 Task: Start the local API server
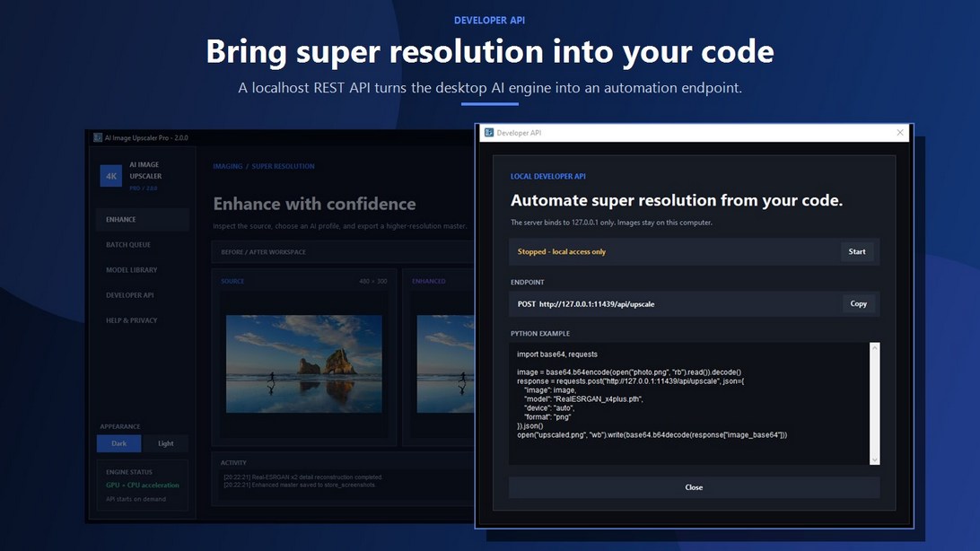point(857,252)
